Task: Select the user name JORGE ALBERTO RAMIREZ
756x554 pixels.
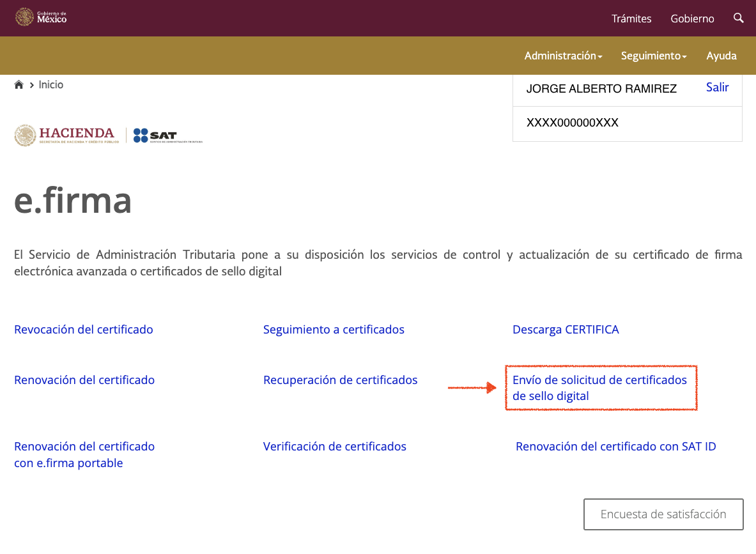Action: [x=601, y=89]
